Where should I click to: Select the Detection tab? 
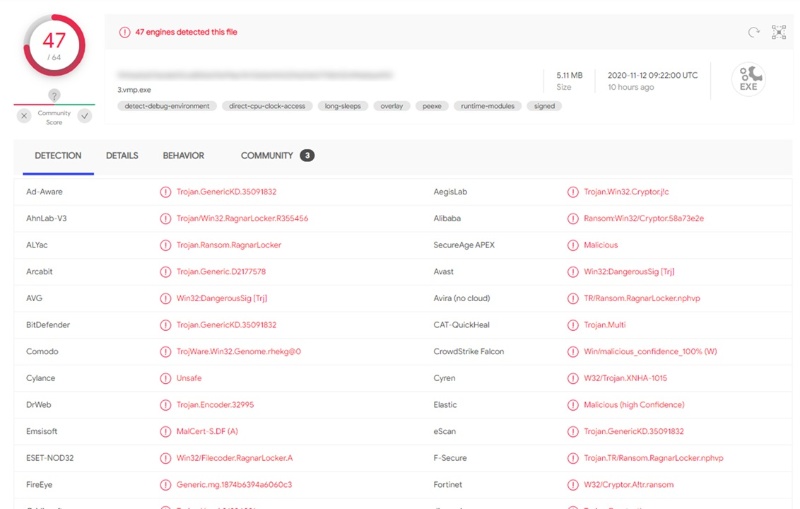[58, 156]
